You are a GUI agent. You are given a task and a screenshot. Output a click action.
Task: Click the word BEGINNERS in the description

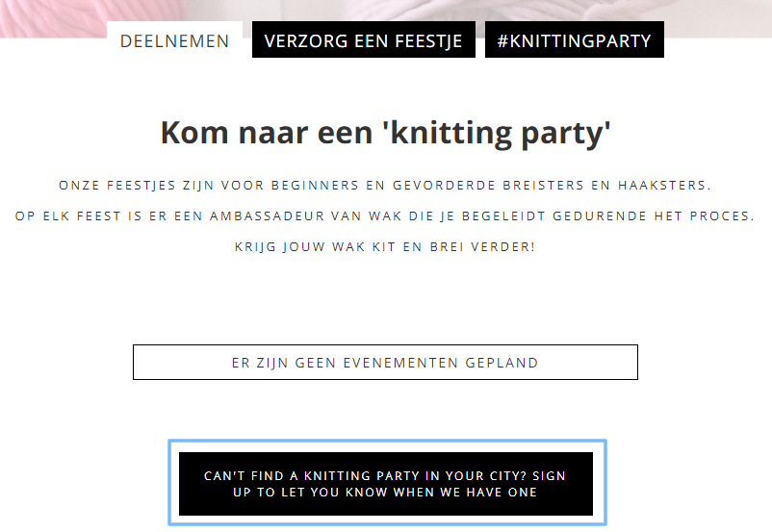click(x=315, y=186)
